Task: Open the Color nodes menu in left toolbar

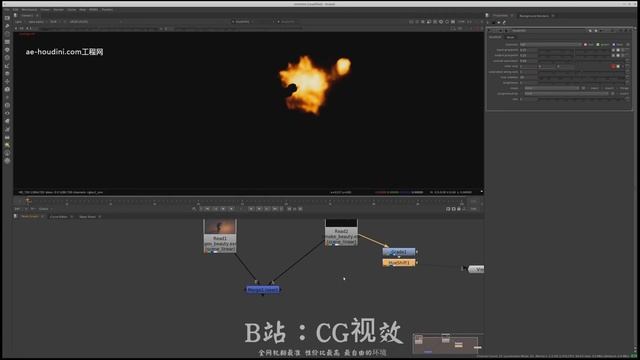Action: [7, 50]
